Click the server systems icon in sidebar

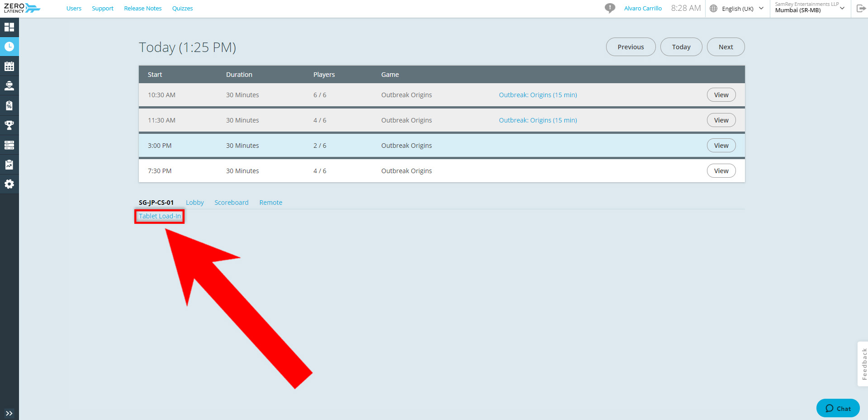(9, 145)
